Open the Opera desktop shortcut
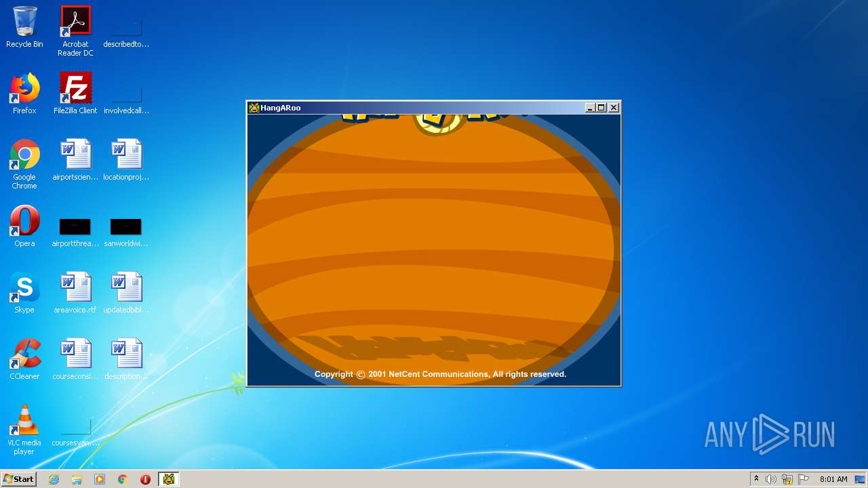Image resolution: width=868 pixels, height=488 pixels. point(24,226)
